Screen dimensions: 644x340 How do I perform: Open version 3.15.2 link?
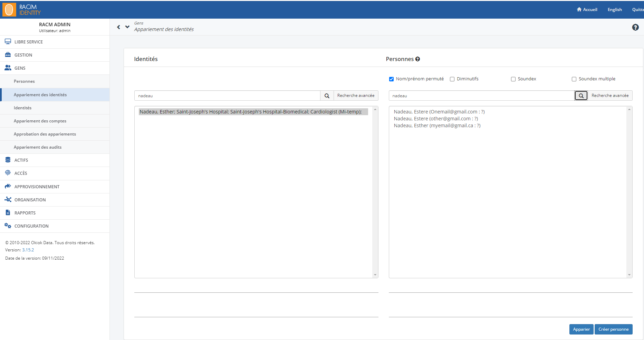[28, 250]
